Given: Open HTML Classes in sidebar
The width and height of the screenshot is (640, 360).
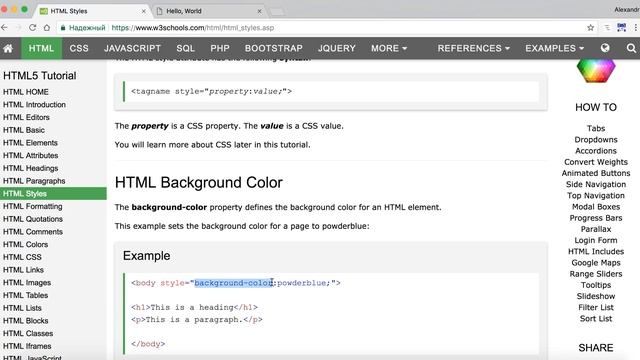Looking at the screenshot, I should [28, 333].
